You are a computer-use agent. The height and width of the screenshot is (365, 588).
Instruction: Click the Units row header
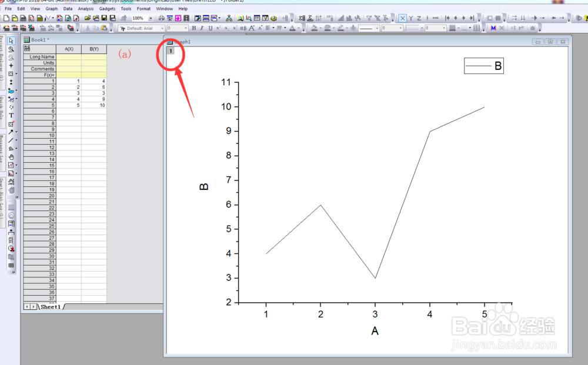(x=40, y=63)
